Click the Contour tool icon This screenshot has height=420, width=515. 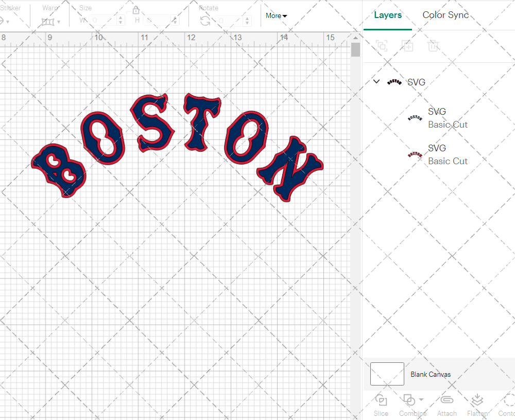[x=509, y=400]
